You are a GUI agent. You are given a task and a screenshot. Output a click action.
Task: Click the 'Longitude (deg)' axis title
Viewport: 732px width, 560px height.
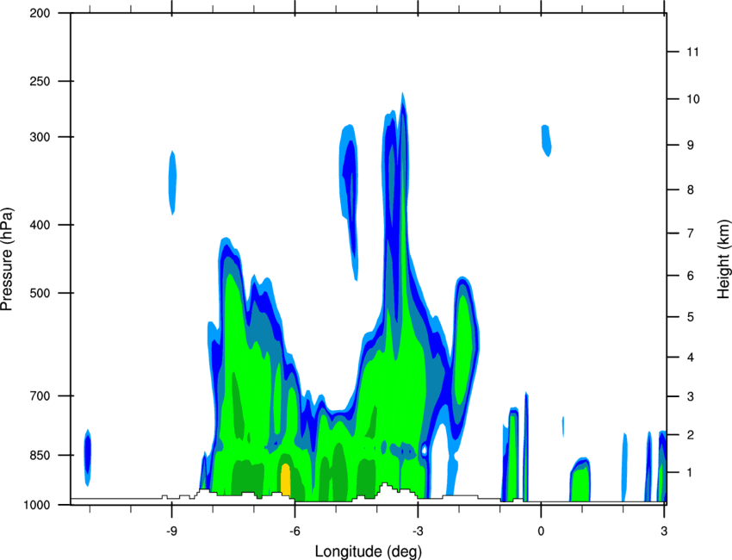click(368, 551)
